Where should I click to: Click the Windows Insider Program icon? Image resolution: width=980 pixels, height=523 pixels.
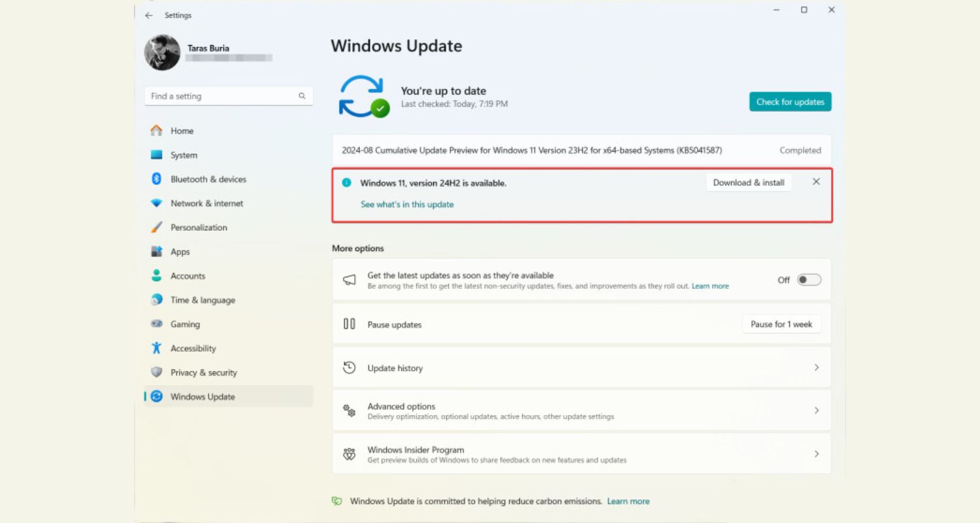tap(350, 454)
